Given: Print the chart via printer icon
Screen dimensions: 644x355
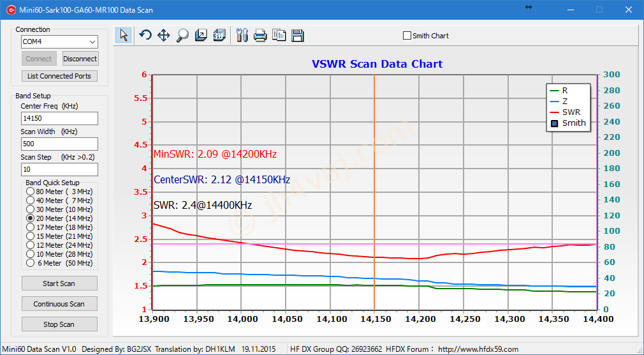Looking at the screenshot, I should [x=260, y=35].
